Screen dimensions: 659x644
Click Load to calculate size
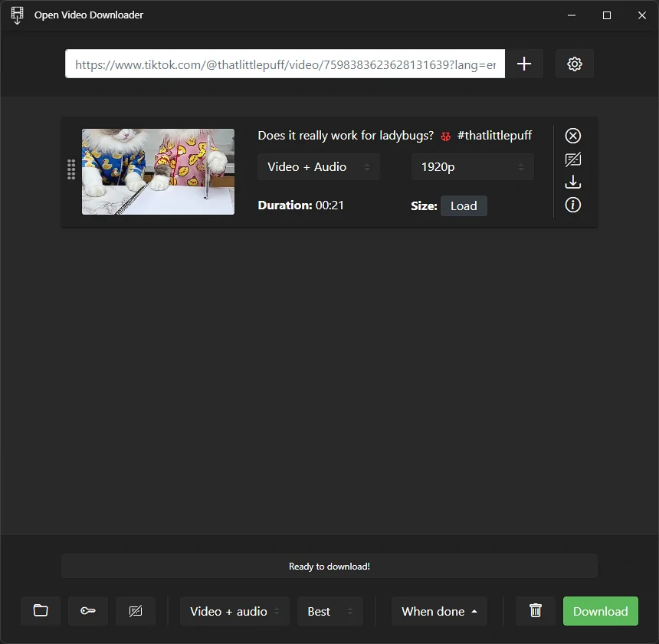(x=464, y=206)
